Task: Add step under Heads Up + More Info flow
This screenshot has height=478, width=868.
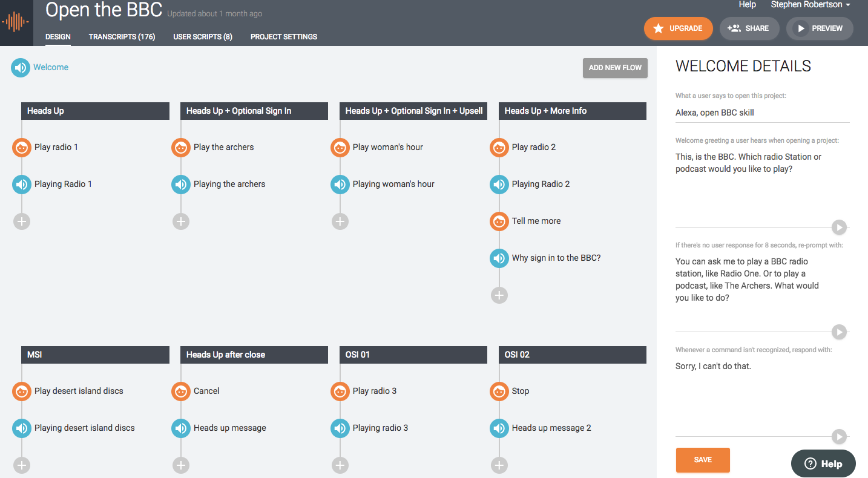Action: coord(499,295)
